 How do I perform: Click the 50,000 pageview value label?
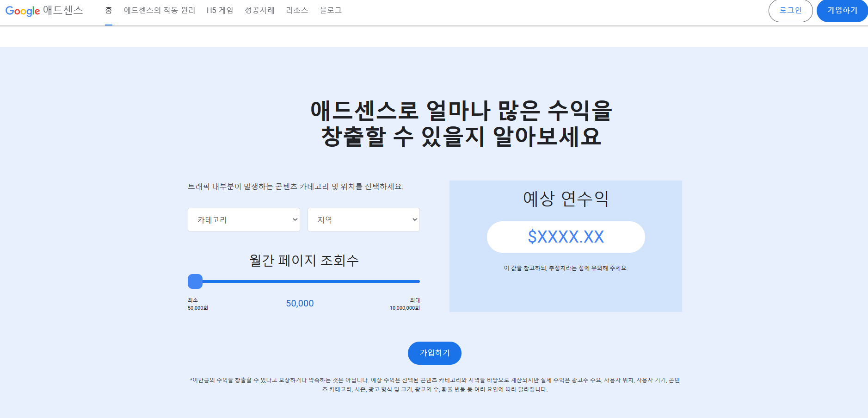(300, 303)
